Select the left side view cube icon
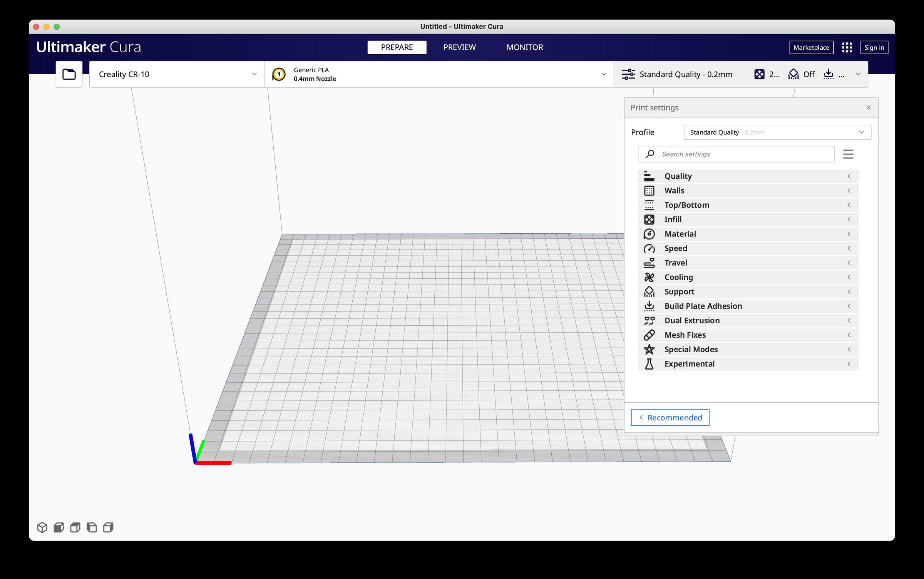 (92, 527)
